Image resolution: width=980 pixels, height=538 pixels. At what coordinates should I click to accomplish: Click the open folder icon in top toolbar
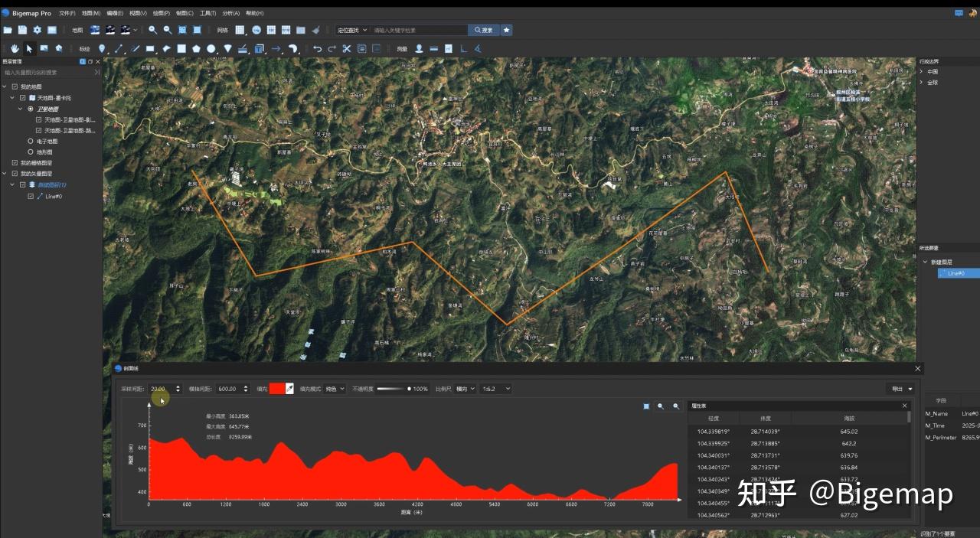click(8, 30)
